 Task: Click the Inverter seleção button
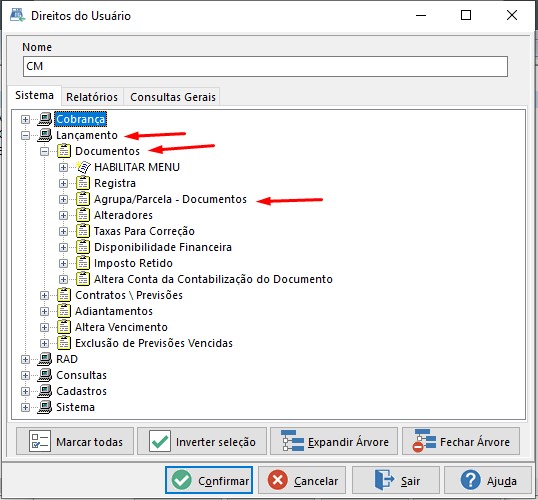click(x=202, y=442)
